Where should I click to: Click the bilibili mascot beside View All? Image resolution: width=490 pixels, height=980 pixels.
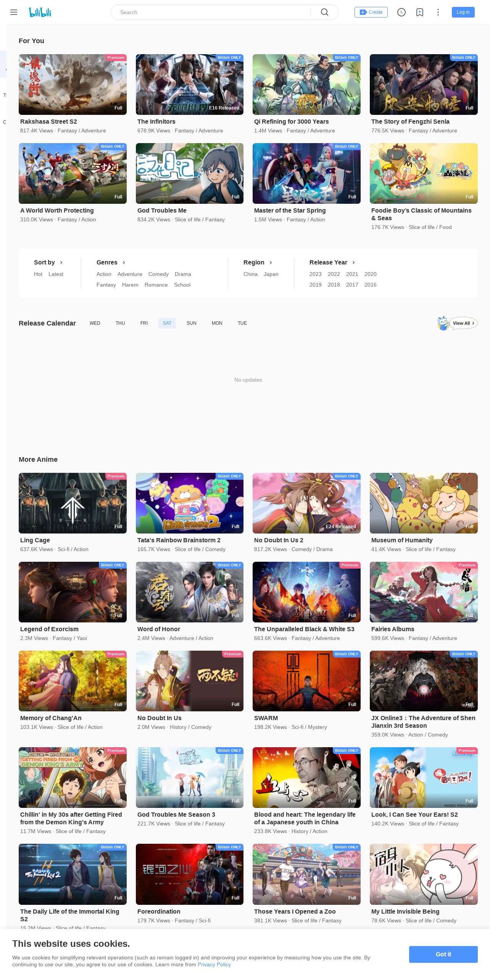[x=443, y=323]
